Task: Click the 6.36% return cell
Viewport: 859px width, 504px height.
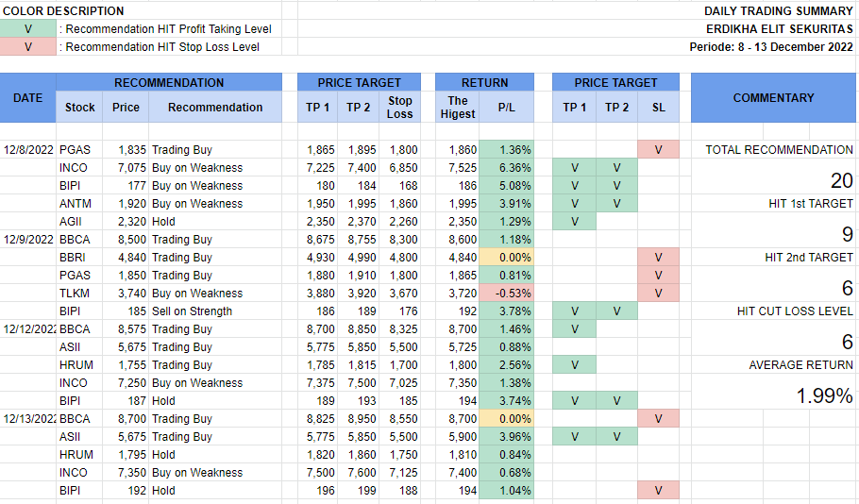Action: [x=506, y=168]
